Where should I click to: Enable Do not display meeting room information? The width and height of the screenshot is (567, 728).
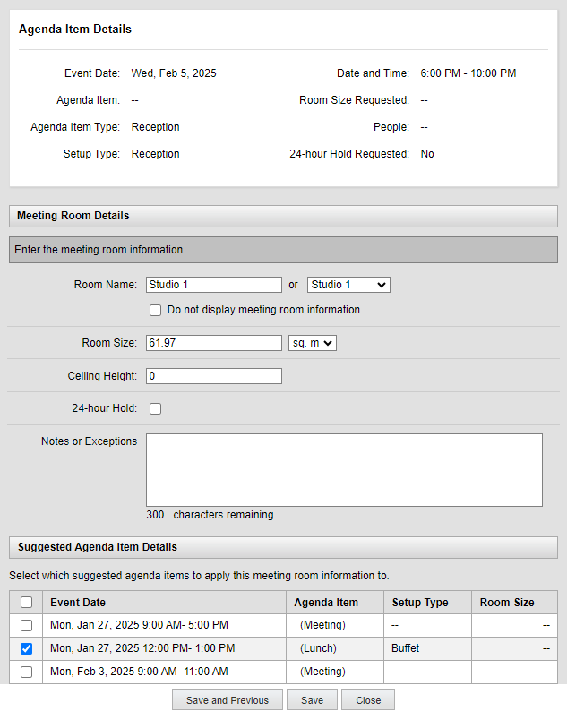[x=155, y=310]
